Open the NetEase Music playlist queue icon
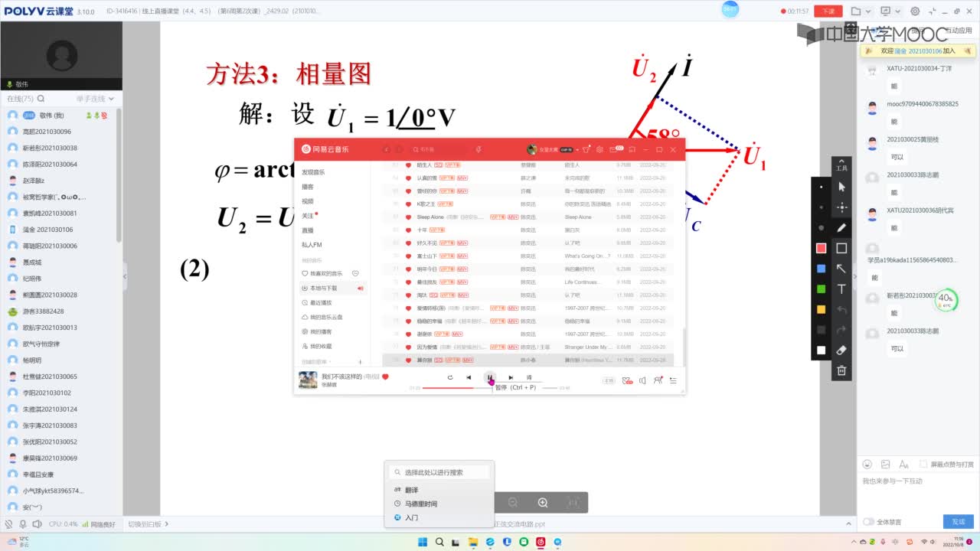 [673, 380]
